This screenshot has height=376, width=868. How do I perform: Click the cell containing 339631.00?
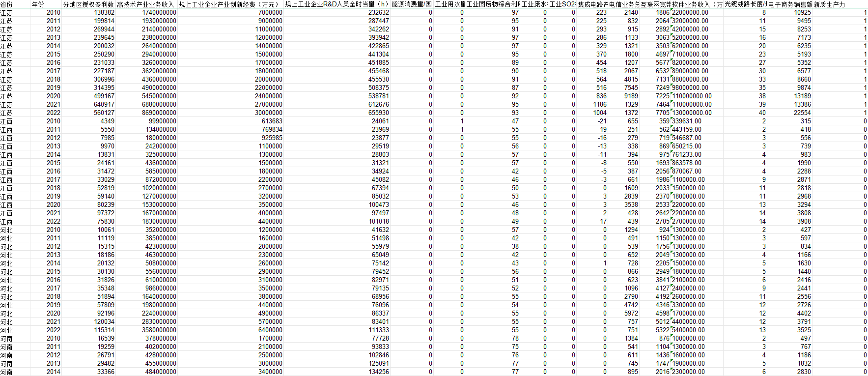click(x=687, y=121)
